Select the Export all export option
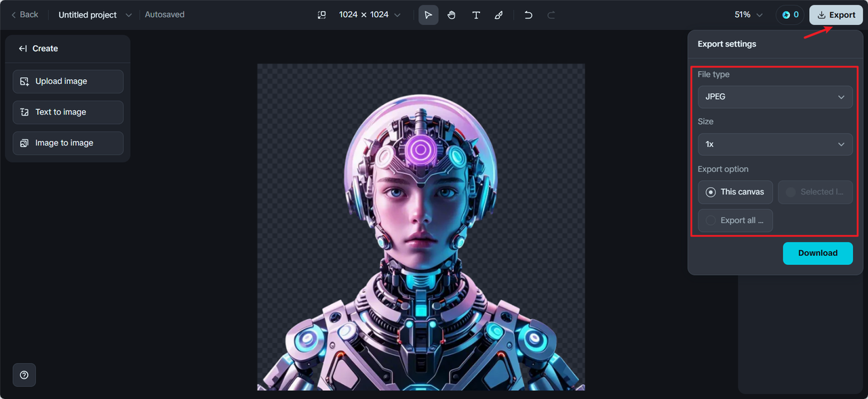 [735, 221]
